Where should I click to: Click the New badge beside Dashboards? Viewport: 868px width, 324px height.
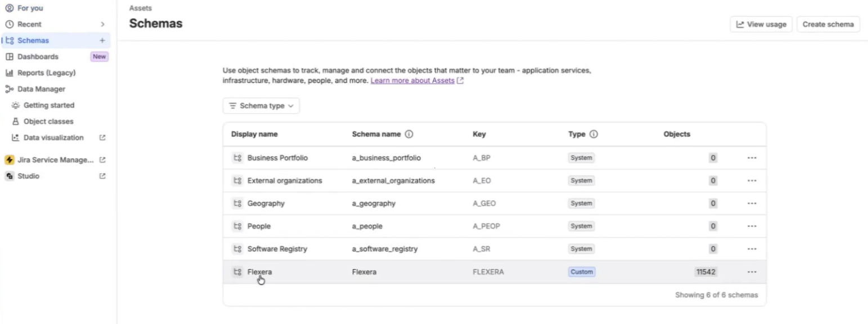[99, 57]
